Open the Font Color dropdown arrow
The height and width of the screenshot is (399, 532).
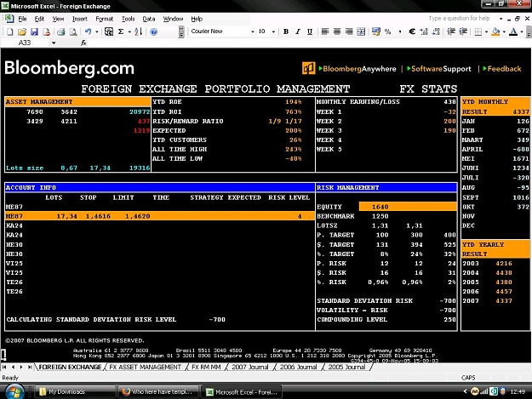click(522, 31)
